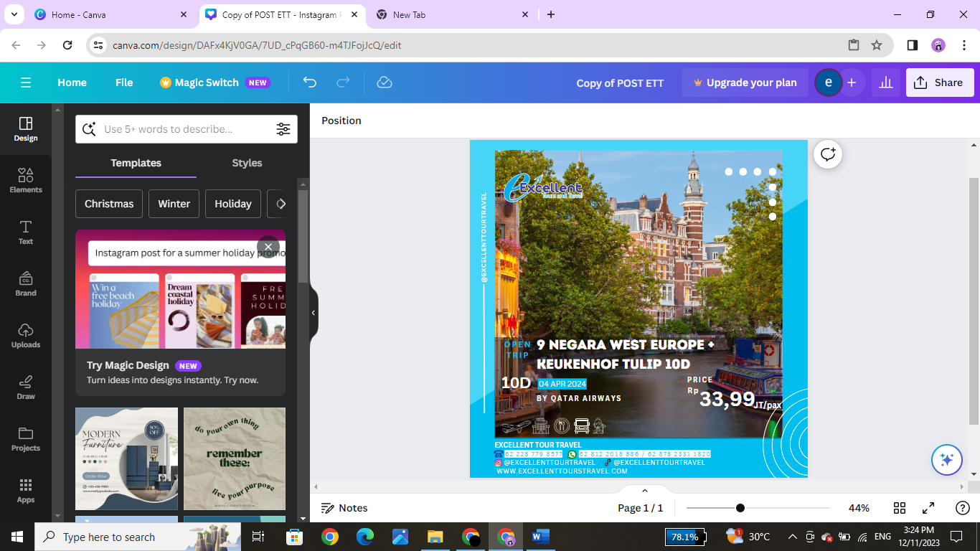
Task: Select the Text tool in sidebar
Action: (x=26, y=232)
